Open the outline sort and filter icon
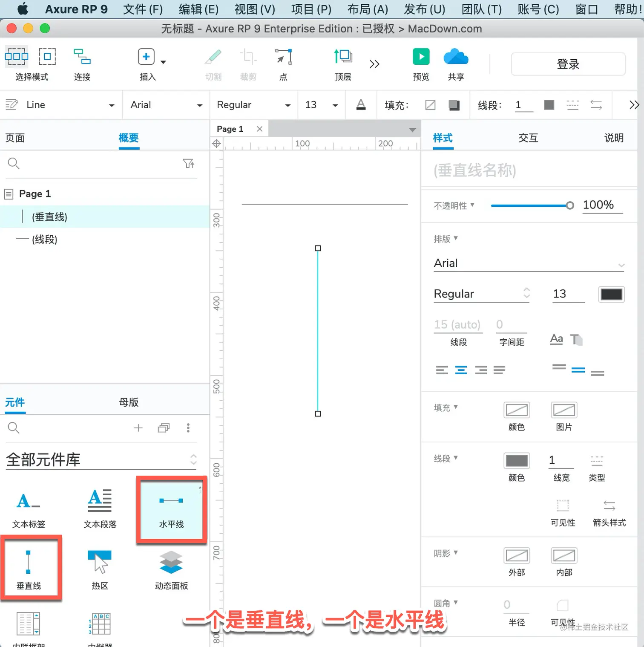The height and width of the screenshot is (647, 644). [x=189, y=163]
